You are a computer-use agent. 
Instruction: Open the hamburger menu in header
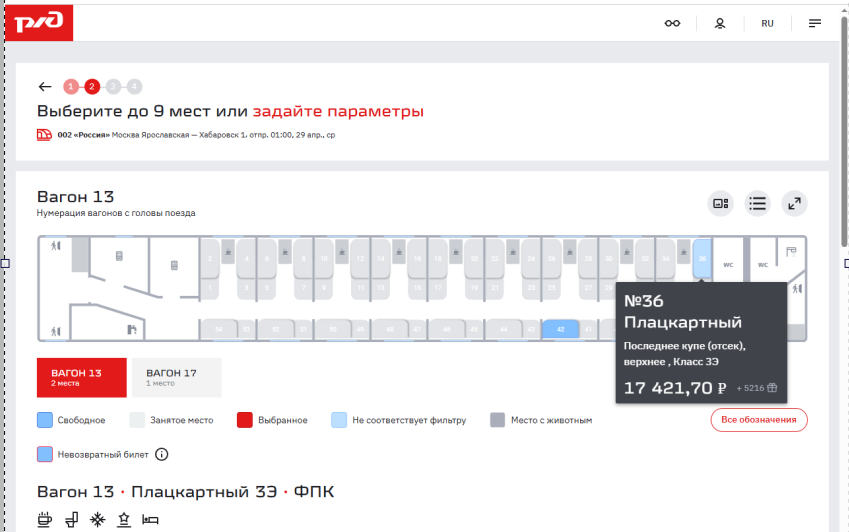[x=815, y=23]
